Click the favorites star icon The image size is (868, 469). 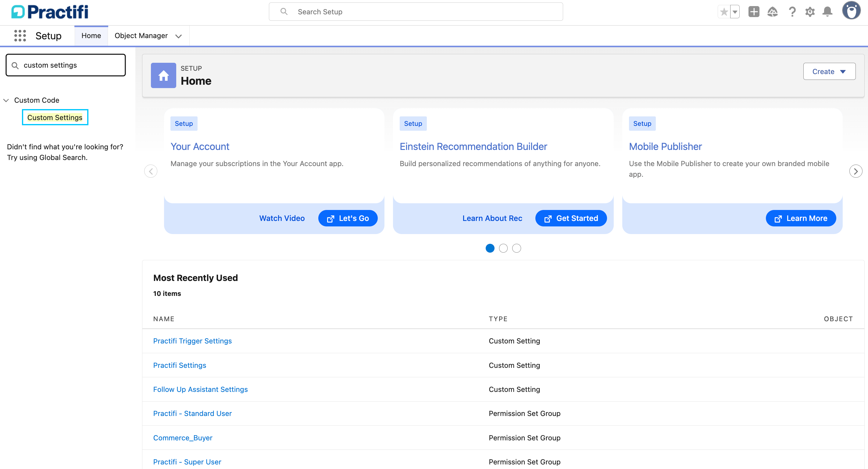point(724,12)
